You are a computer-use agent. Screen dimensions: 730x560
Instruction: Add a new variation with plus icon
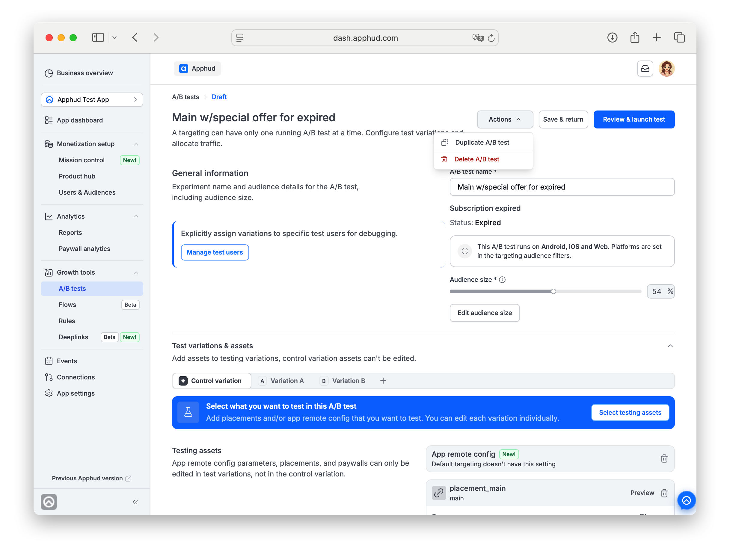pyautogui.click(x=383, y=381)
